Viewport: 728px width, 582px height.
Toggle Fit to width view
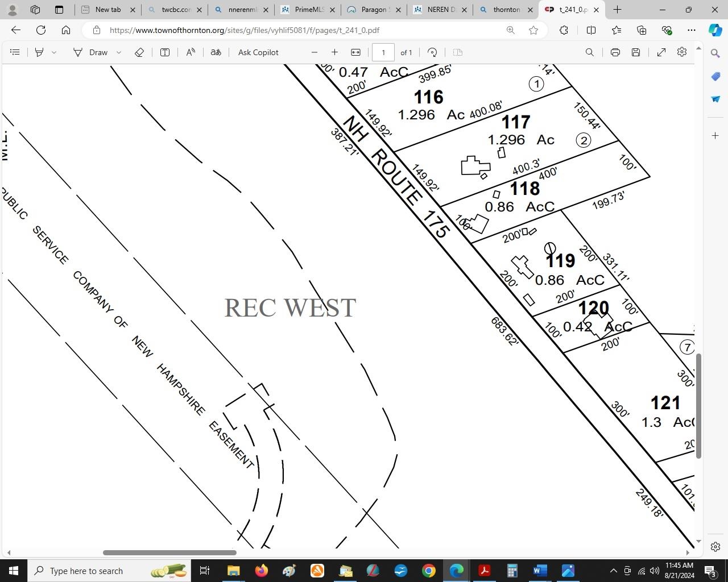pos(355,52)
